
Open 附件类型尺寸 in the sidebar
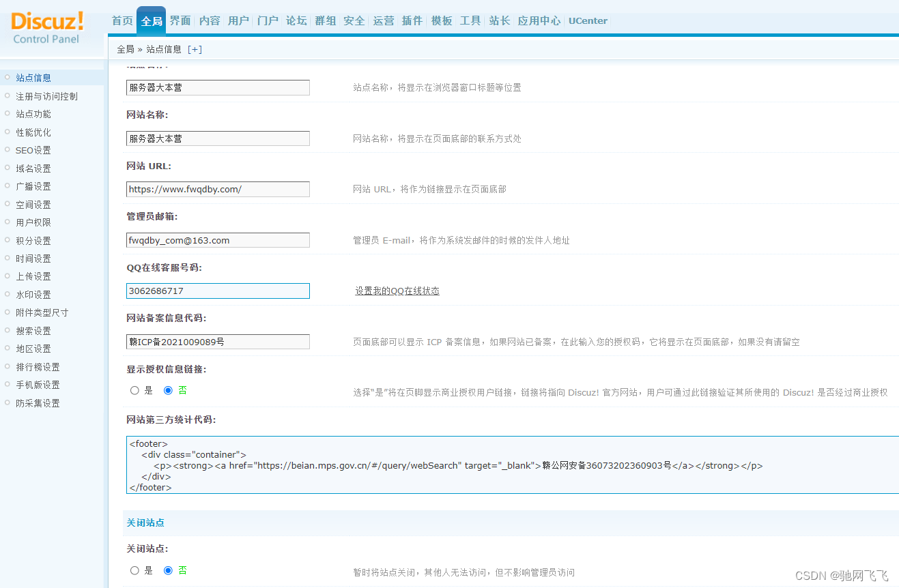pyautogui.click(x=42, y=312)
